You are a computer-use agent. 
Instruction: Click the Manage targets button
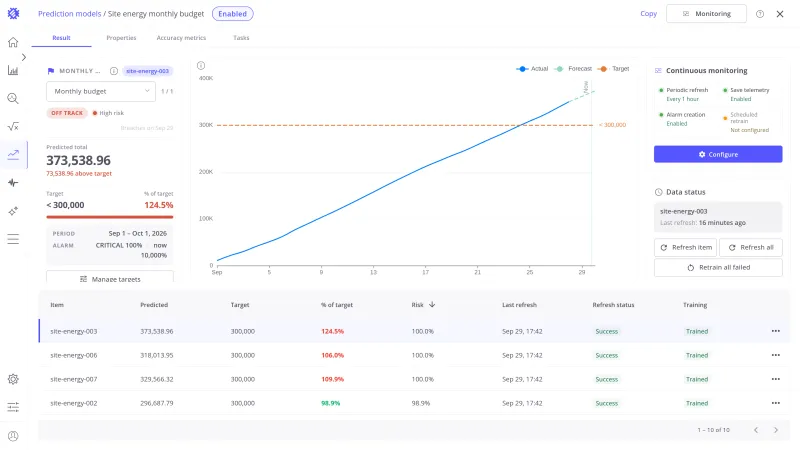(110, 277)
